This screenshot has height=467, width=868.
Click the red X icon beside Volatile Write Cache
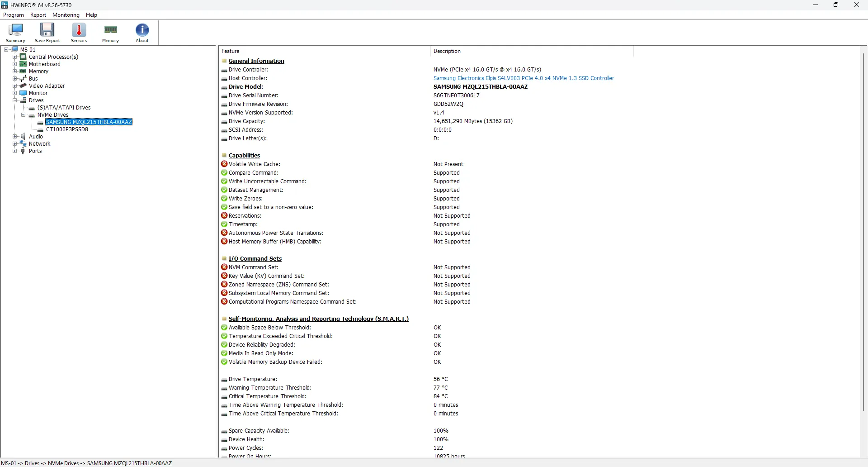[x=224, y=164]
